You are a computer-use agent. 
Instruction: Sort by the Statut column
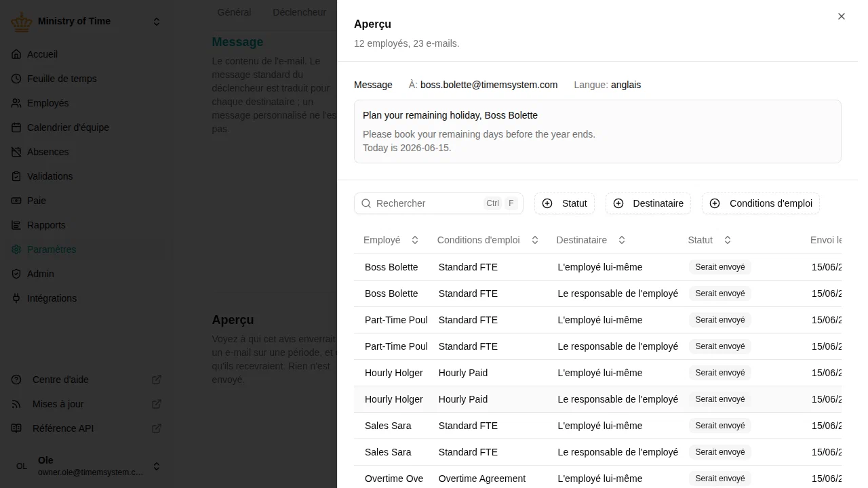[709, 240]
